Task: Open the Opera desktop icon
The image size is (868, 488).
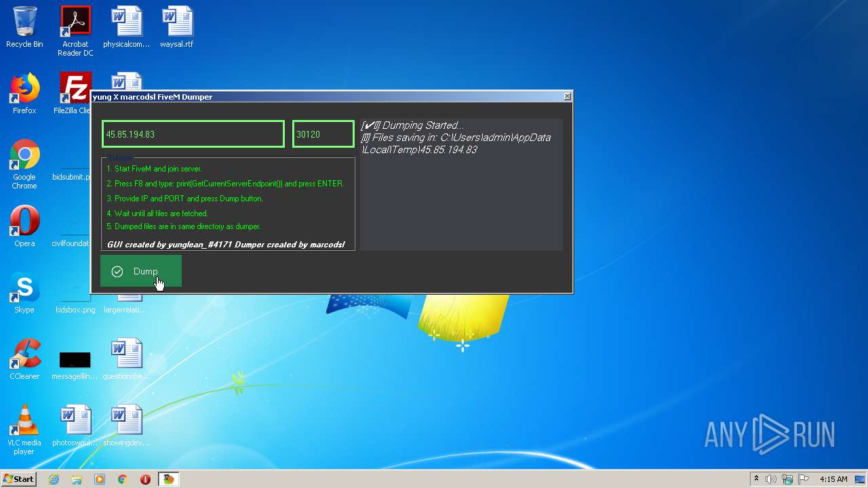Action: [24, 226]
